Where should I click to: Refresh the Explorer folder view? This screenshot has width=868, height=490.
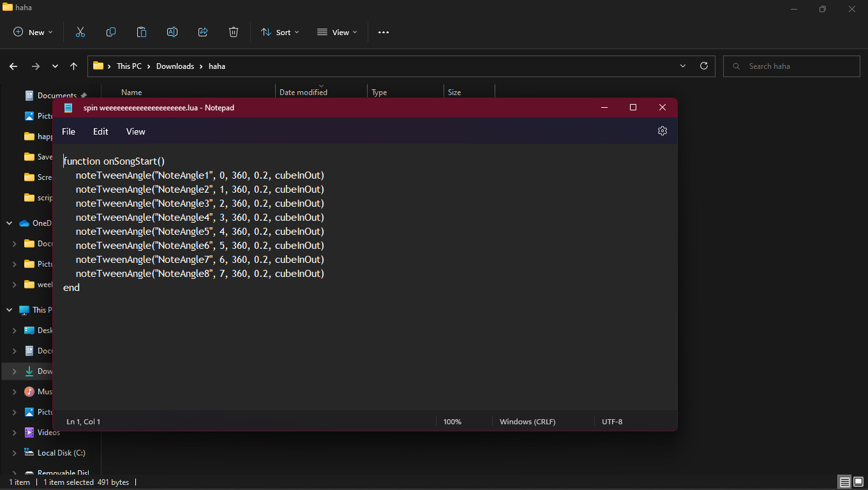click(x=704, y=66)
